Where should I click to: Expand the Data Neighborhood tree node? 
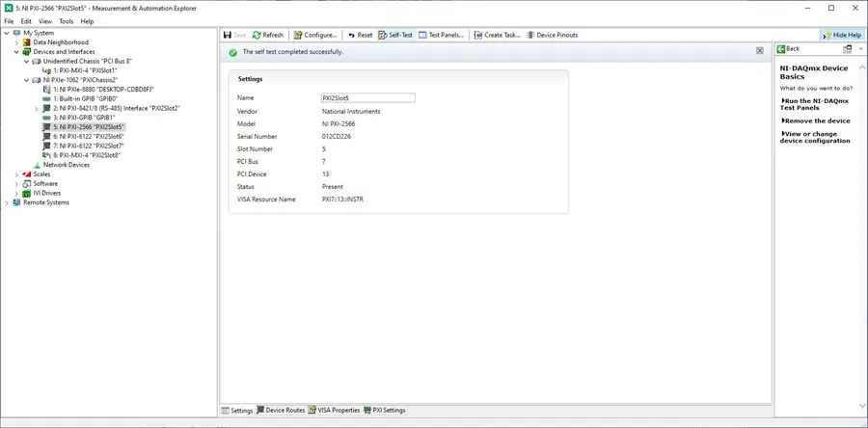16,42
